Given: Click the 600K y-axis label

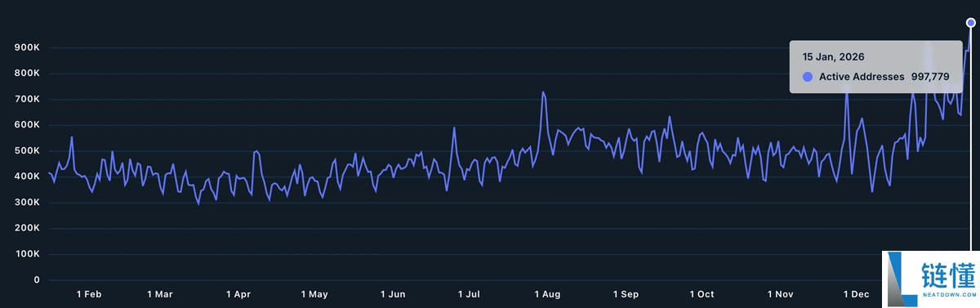Looking at the screenshot, I should pos(27,125).
